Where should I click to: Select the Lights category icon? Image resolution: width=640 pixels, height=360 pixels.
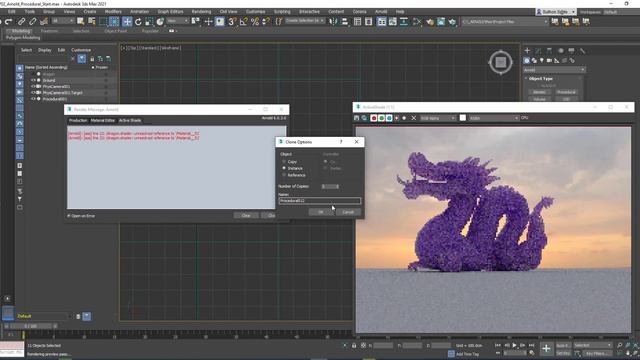542,60
